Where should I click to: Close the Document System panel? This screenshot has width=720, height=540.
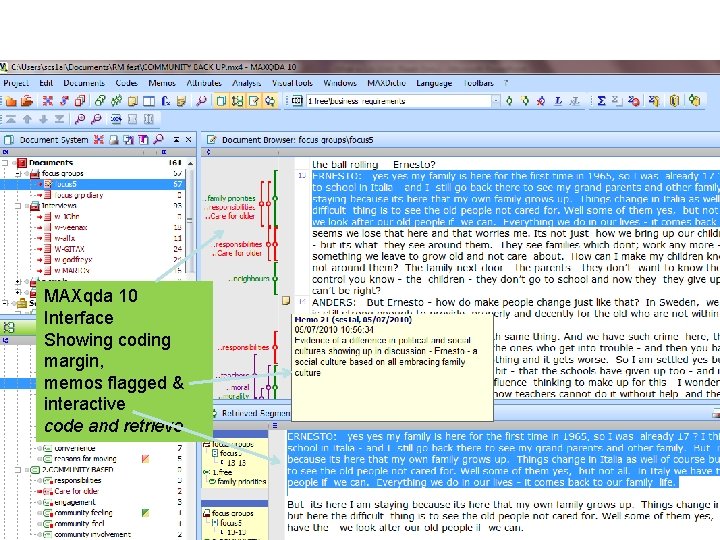pyautogui.click(x=188, y=140)
